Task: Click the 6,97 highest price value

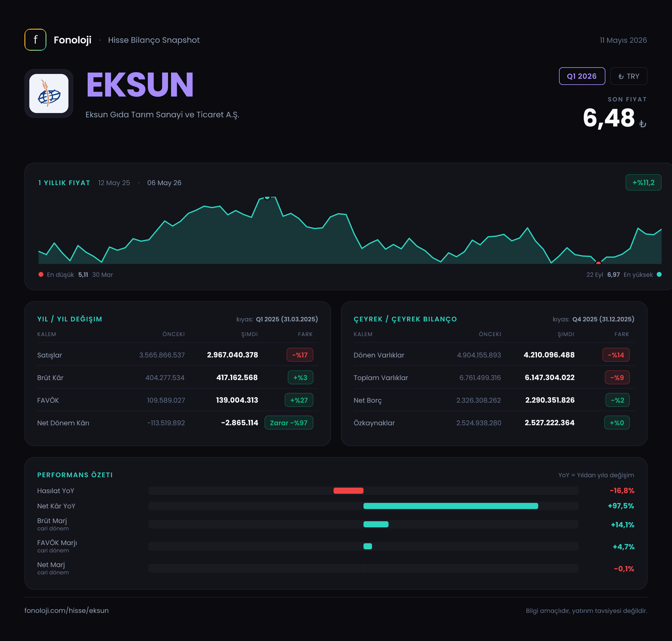Action: [613, 274]
